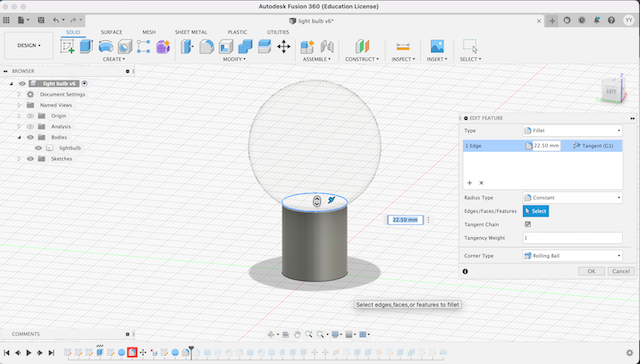
Task: Select the Press Pull tool
Action: [187, 47]
